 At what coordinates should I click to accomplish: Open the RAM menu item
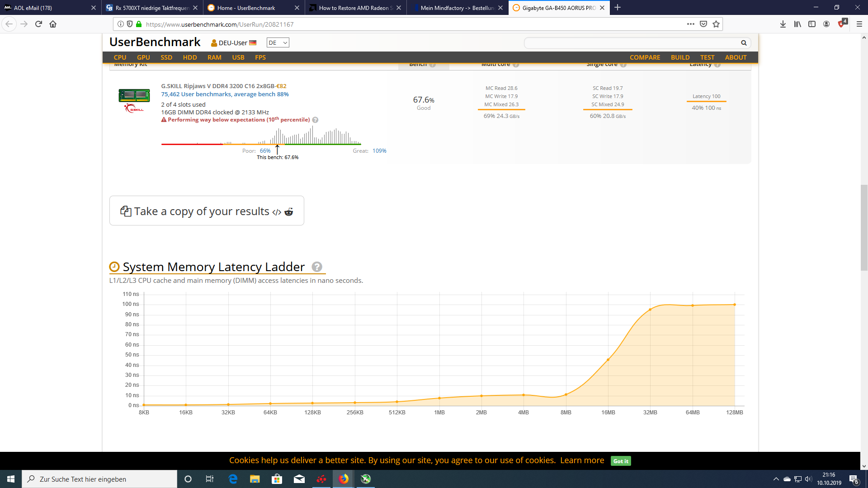(214, 57)
